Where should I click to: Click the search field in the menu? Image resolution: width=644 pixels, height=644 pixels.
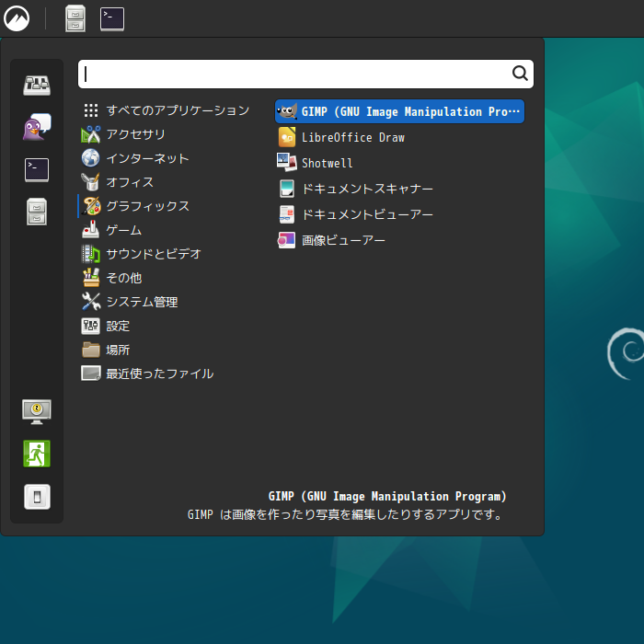294,74
